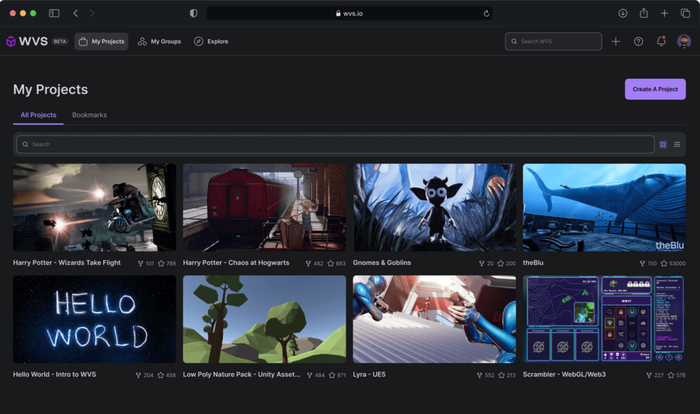Toggle the Safari sidebar

(x=54, y=13)
